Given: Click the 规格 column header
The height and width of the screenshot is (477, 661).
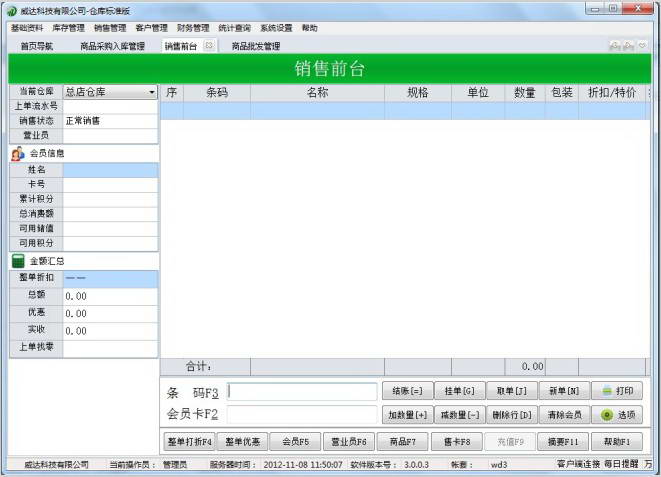Looking at the screenshot, I should click(x=418, y=93).
